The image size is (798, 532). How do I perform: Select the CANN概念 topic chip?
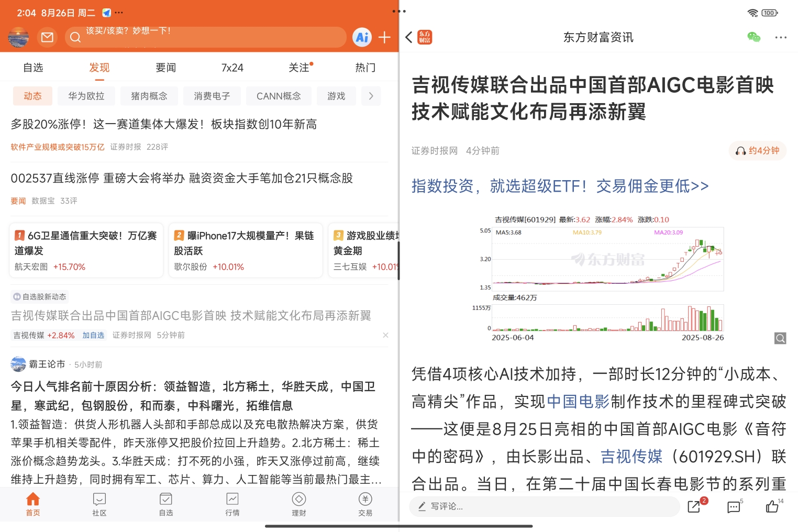coord(279,96)
